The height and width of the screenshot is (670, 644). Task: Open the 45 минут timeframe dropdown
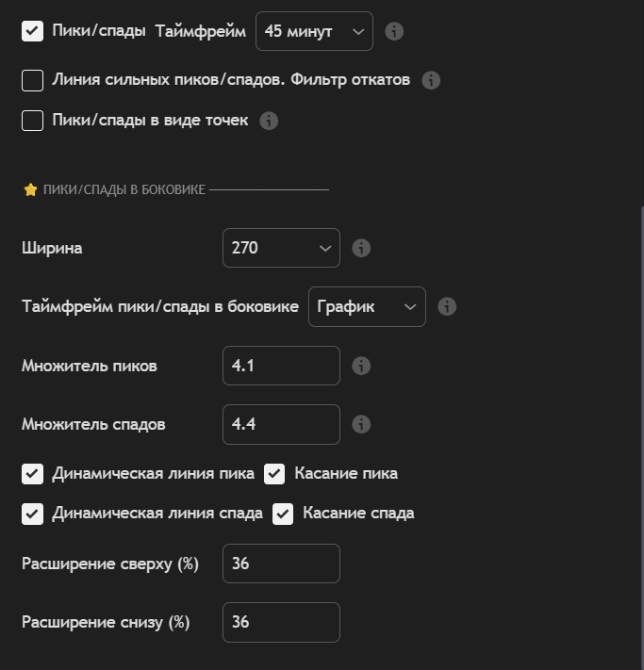[x=314, y=31]
